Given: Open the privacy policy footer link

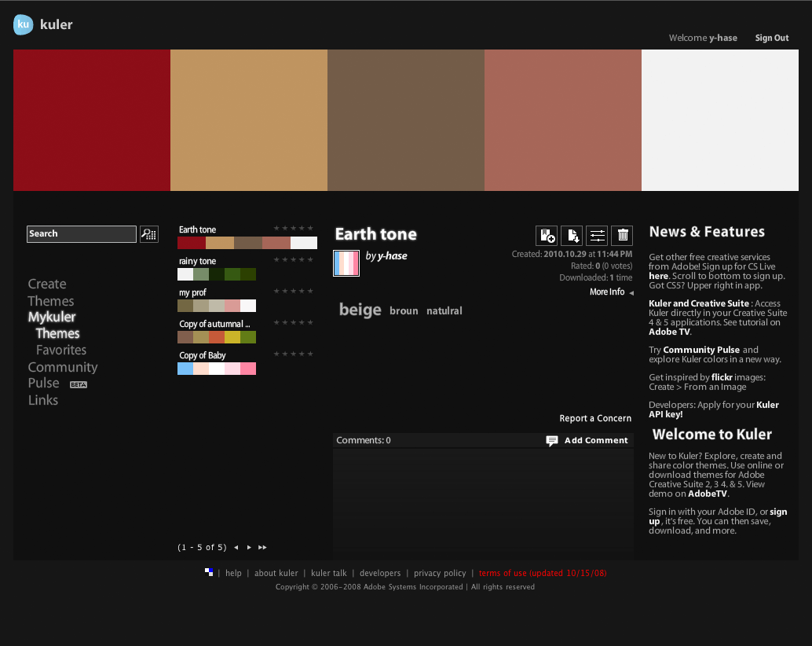Looking at the screenshot, I should (x=440, y=573).
